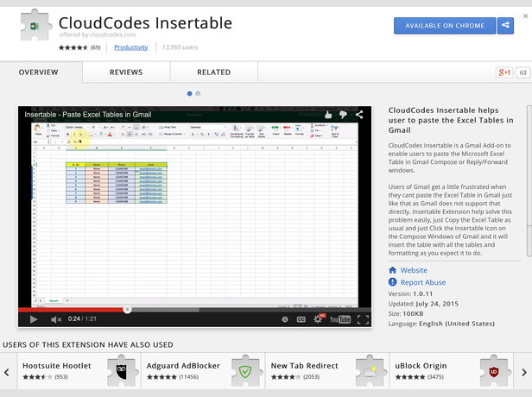Unmute the video volume icon

56,319
